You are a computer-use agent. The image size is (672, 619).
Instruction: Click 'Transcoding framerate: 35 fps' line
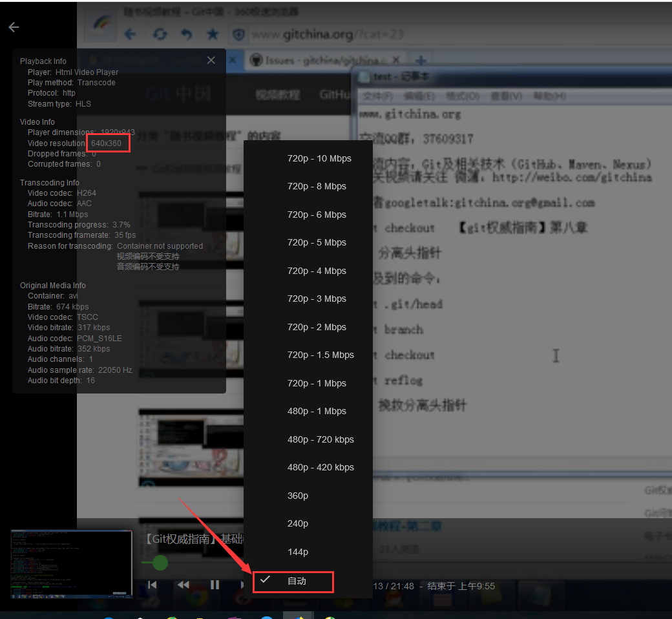81,235
